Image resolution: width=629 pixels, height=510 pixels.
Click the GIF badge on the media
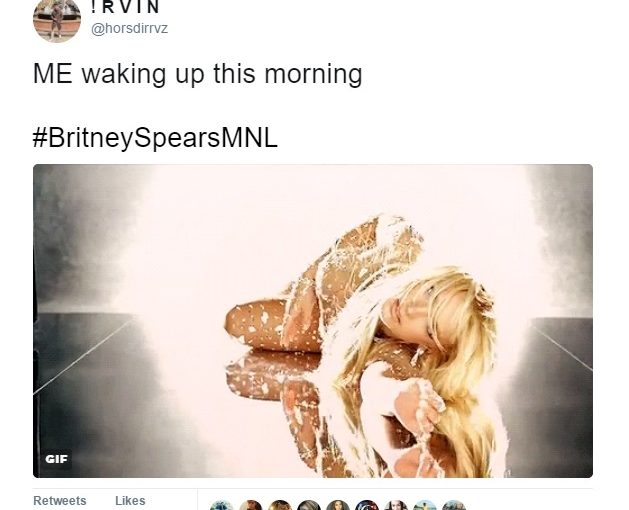[x=57, y=459]
